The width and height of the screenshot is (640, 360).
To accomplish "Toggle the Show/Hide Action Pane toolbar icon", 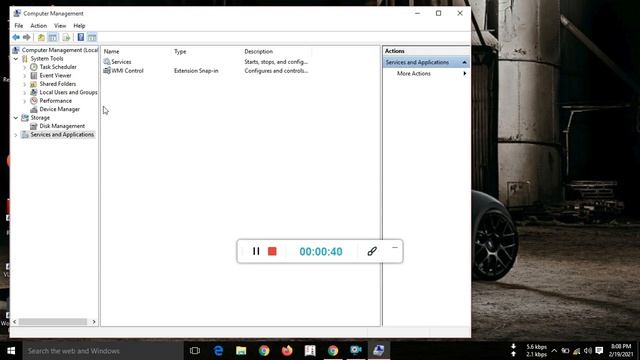I will click(x=92, y=38).
